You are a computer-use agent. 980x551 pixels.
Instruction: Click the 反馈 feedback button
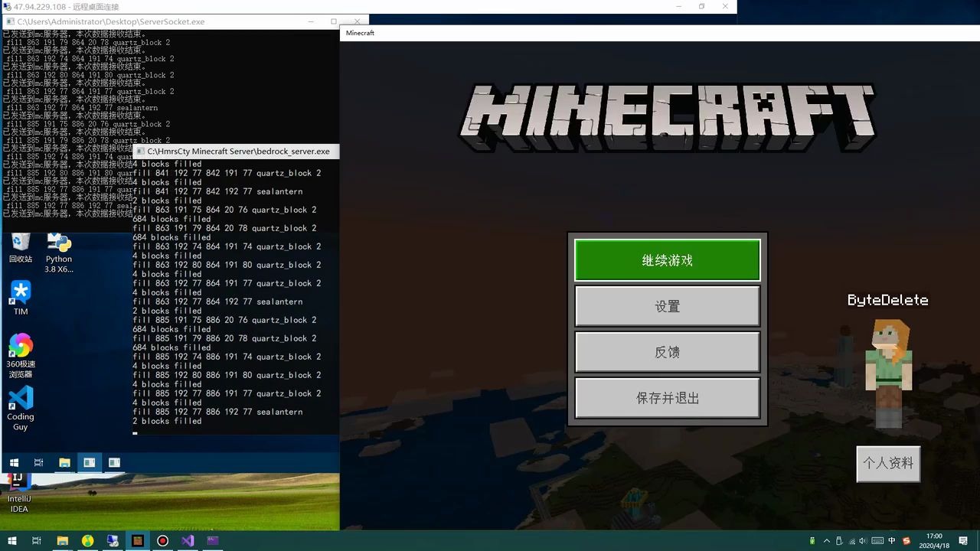coord(667,352)
